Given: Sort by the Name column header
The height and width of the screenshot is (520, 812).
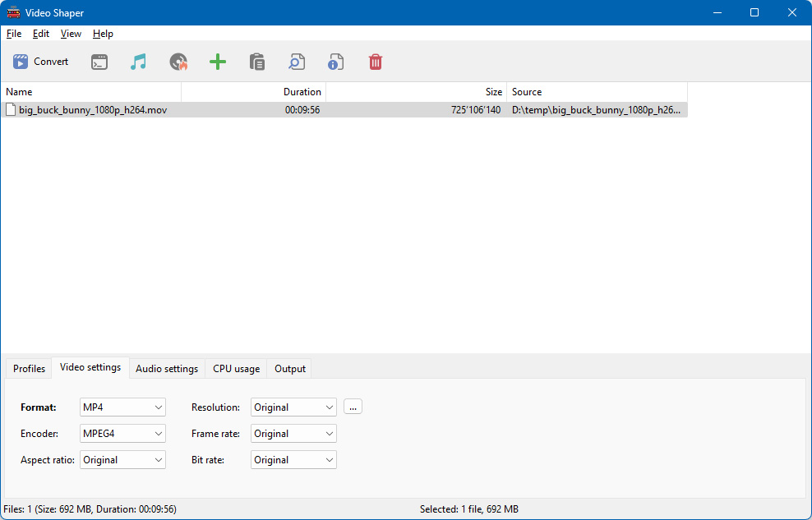Looking at the screenshot, I should coord(91,91).
